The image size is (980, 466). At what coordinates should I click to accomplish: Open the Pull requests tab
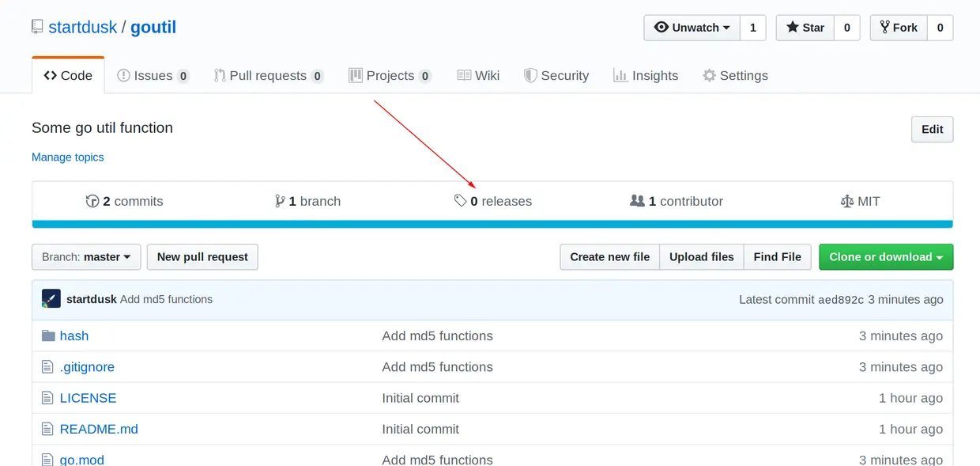269,75
